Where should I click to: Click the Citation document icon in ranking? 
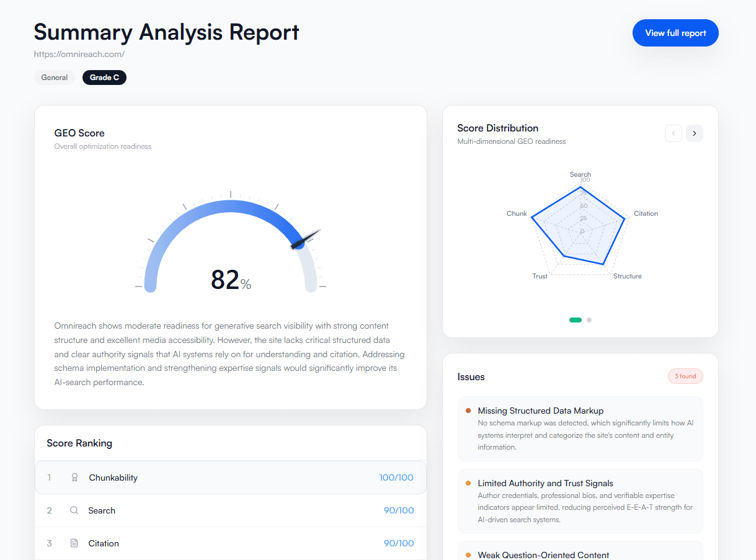(74, 543)
